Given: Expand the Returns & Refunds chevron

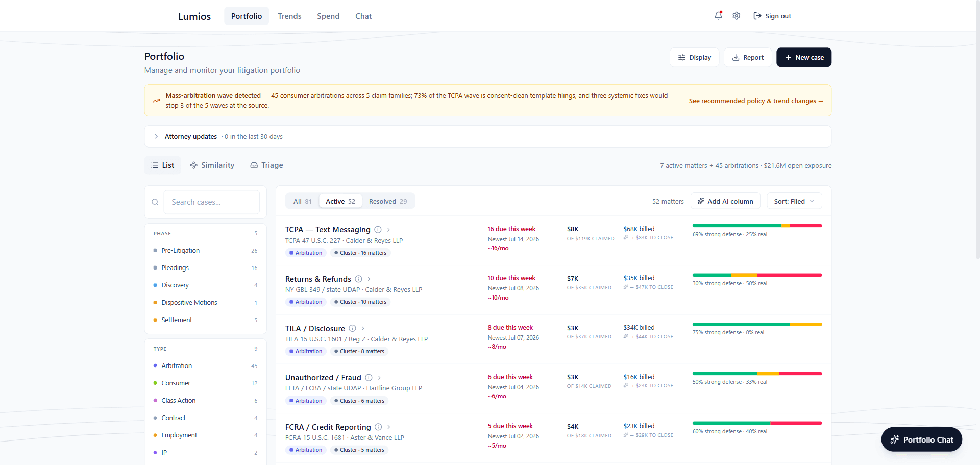Looking at the screenshot, I should [x=369, y=279].
